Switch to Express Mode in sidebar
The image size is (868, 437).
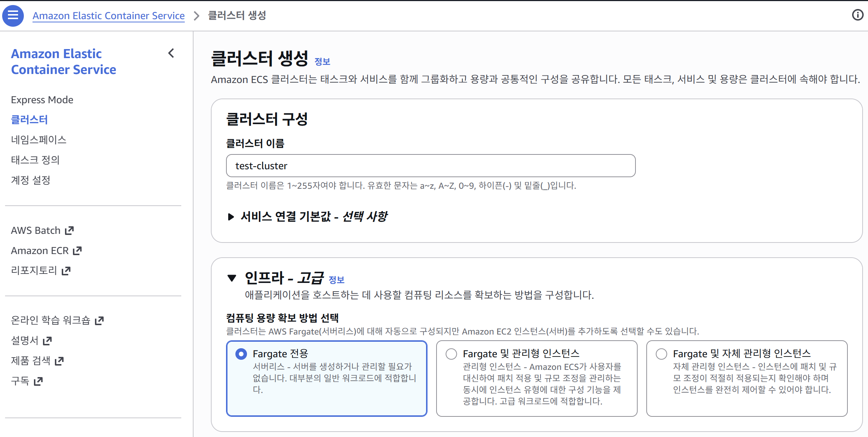tap(42, 100)
